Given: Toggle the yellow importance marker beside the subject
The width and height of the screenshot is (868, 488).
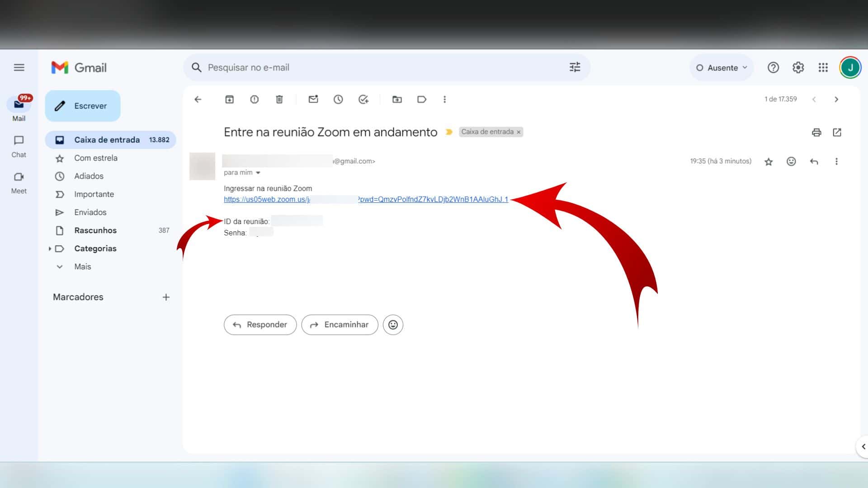Looking at the screenshot, I should [x=449, y=132].
